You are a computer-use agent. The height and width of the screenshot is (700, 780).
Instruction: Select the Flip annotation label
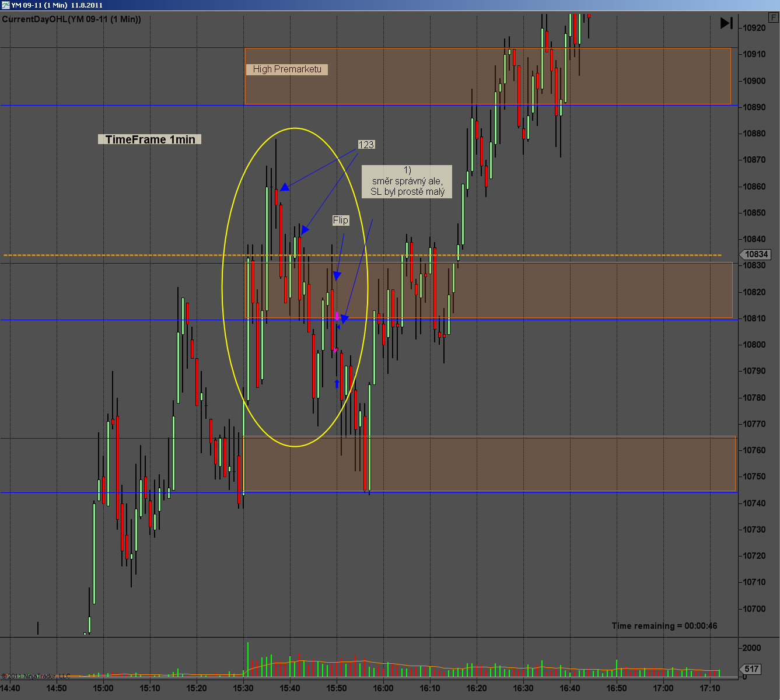pyautogui.click(x=341, y=220)
